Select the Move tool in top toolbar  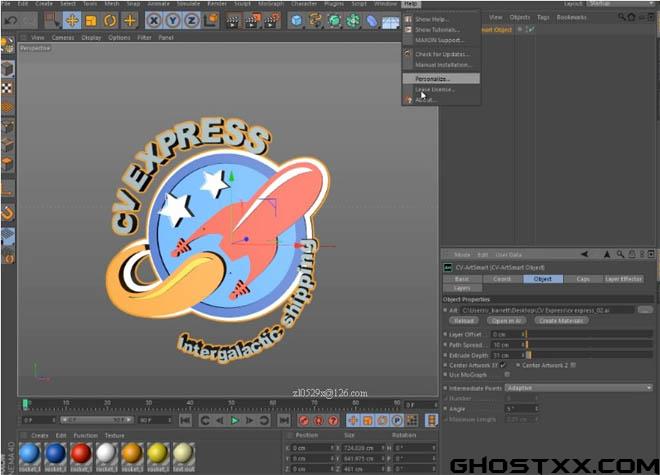coord(72,20)
